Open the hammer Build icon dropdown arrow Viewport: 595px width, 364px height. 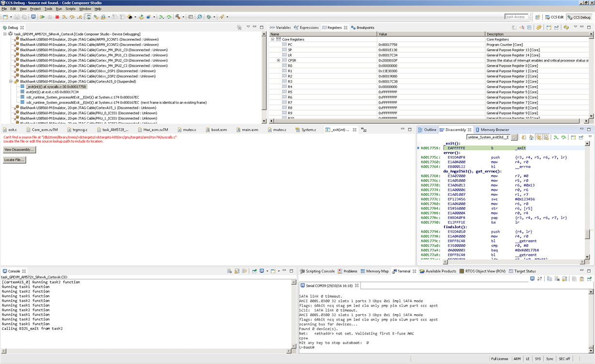point(183,17)
